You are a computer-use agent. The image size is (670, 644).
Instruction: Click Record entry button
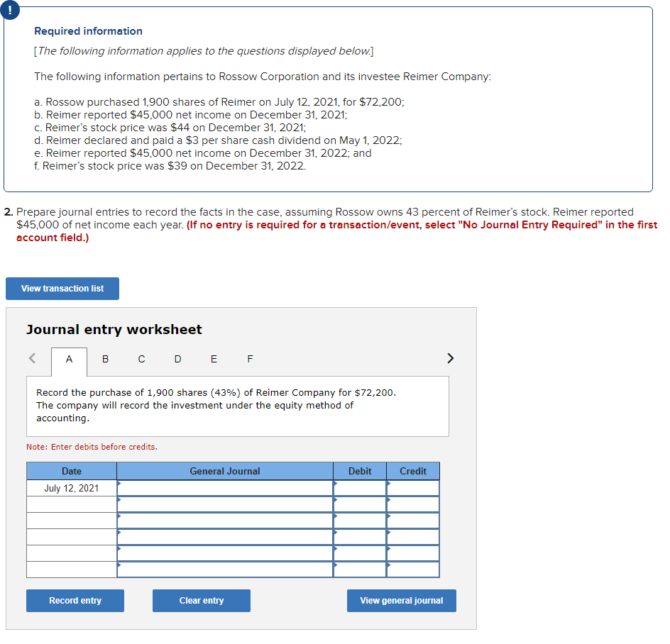click(x=75, y=601)
